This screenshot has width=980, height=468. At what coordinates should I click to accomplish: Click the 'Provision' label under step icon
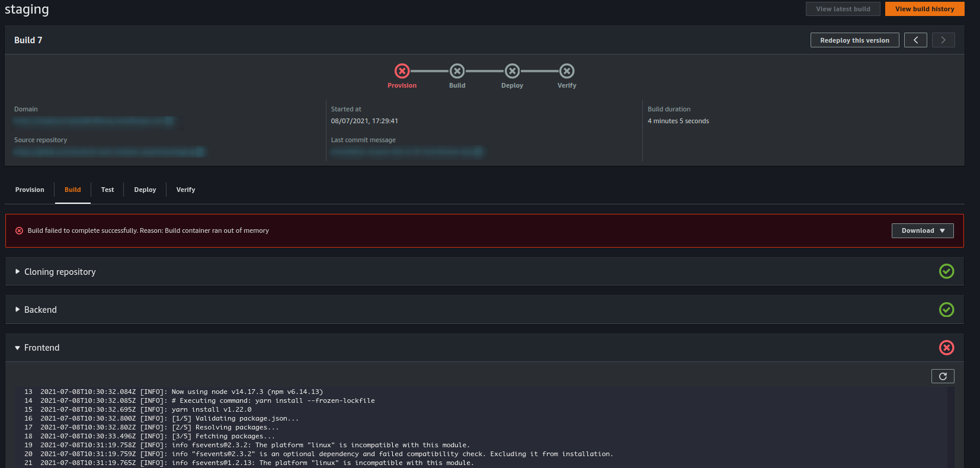click(402, 85)
